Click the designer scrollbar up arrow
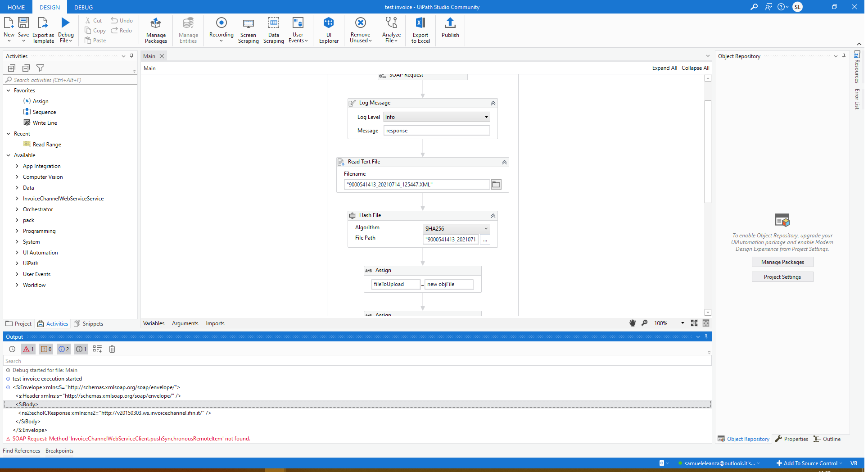Screen dimensions: 868x472 pos(708,78)
